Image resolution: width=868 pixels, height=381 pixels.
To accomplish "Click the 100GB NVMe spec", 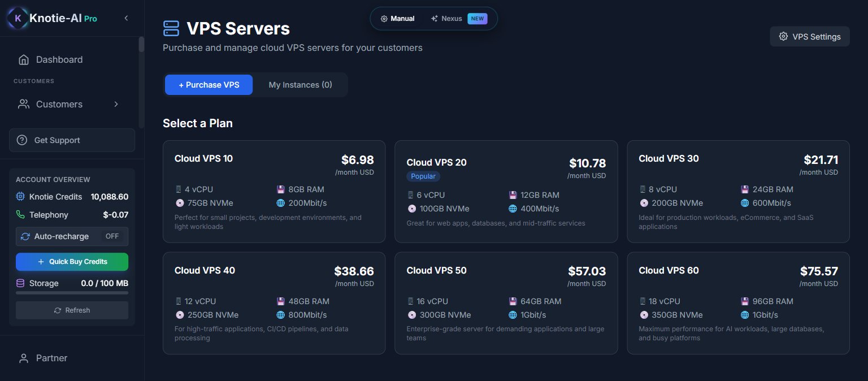I will [438, 209].
